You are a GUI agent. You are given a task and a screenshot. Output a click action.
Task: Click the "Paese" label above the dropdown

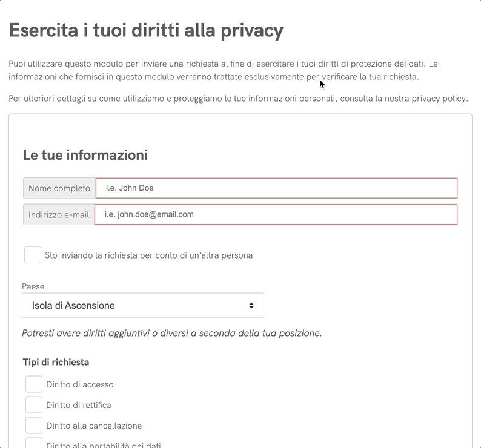point(33,286)
